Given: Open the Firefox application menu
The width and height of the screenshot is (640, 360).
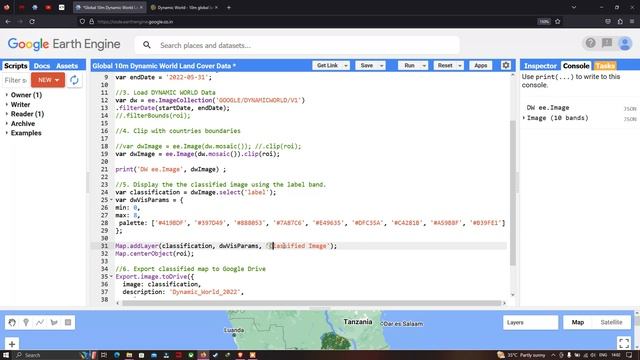Looking at the screenshot, I should click(x=632, y=21).
